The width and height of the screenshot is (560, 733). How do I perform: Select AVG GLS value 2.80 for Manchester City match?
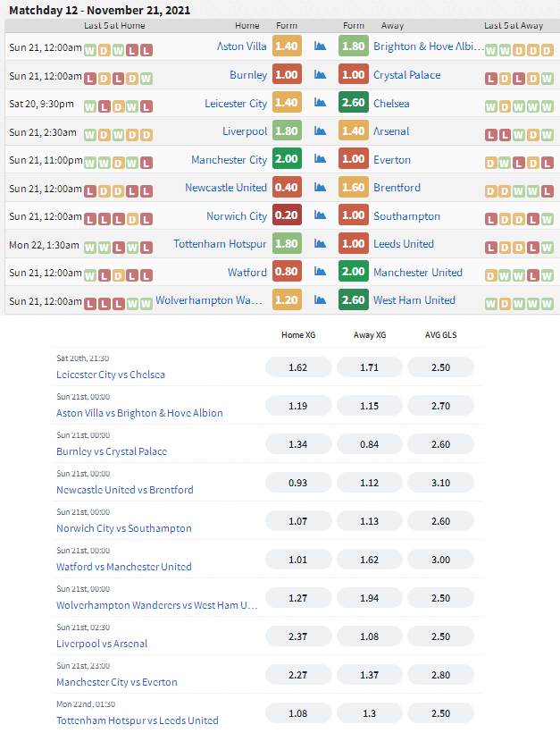coord(441,675)
